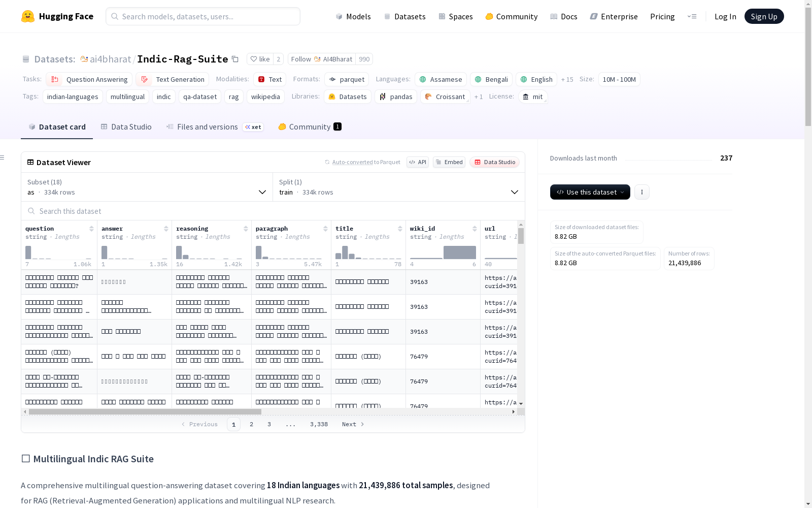Open the Question Answering task tag
812x508 pixels.
tap(89, 79)
